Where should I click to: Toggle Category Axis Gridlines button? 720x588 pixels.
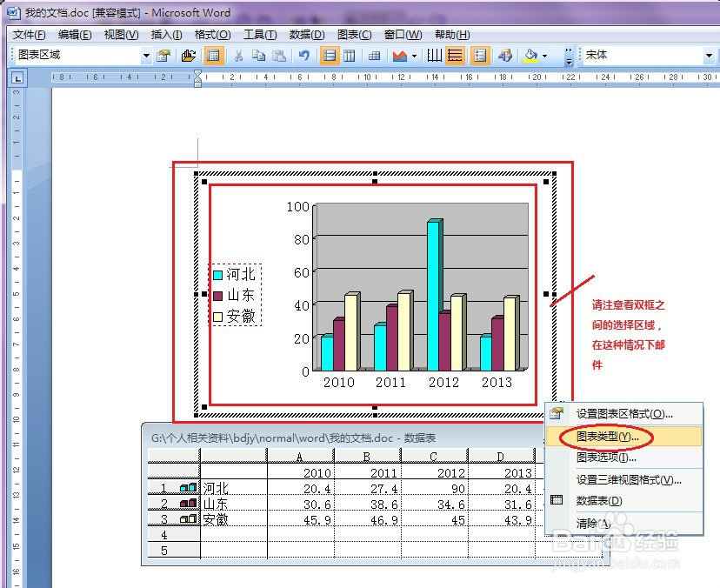[435, 56]
